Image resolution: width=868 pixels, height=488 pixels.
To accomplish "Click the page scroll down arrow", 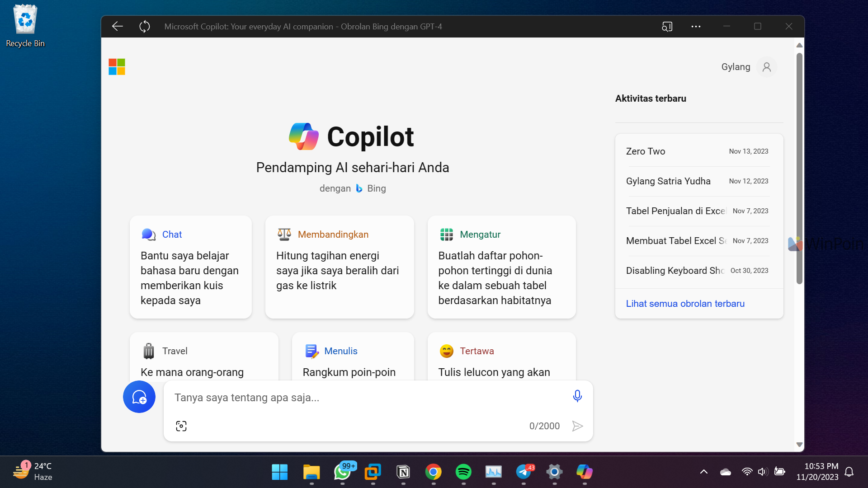I will click(799, 445).
